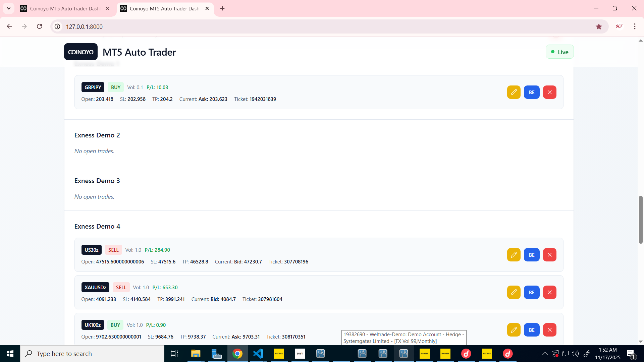The height and width of the screenshot is (362, 644).
Task: Open the browser tab search dropdown
Action: point(9,8)
